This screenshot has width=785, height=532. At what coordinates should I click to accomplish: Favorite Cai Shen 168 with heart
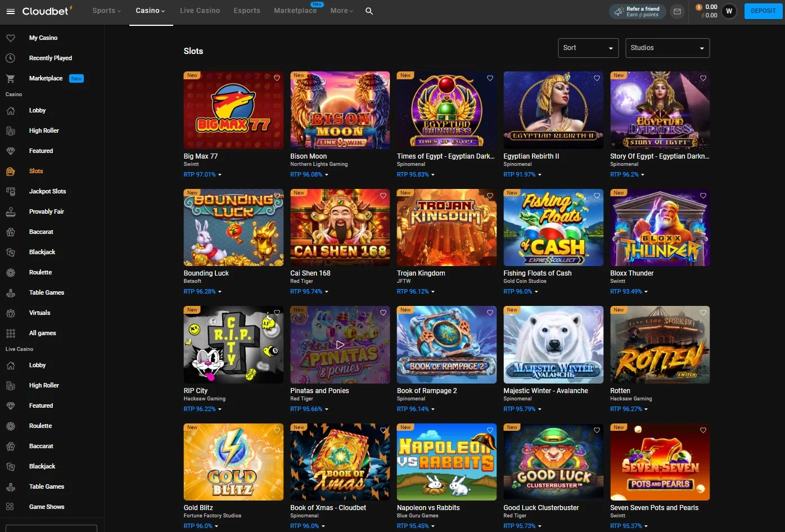[x=384, y=196]
